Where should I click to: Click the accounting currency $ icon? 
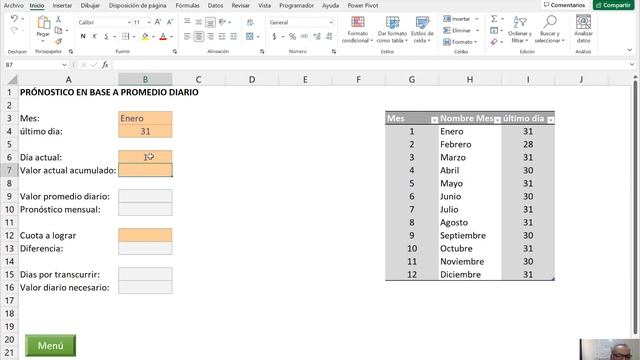pos(274,37)
